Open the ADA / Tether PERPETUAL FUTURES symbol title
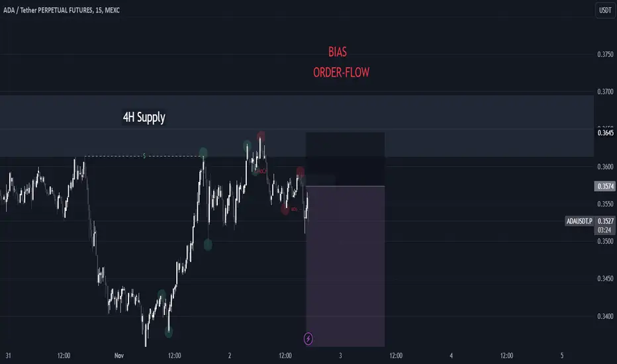The image size is (617, 364). click(x=62, y=10)
